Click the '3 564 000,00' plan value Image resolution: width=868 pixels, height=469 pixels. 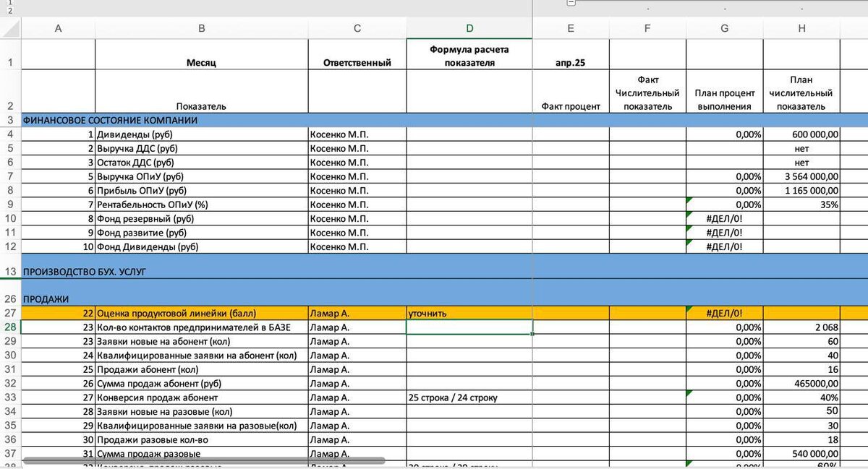tap(801, 176)
